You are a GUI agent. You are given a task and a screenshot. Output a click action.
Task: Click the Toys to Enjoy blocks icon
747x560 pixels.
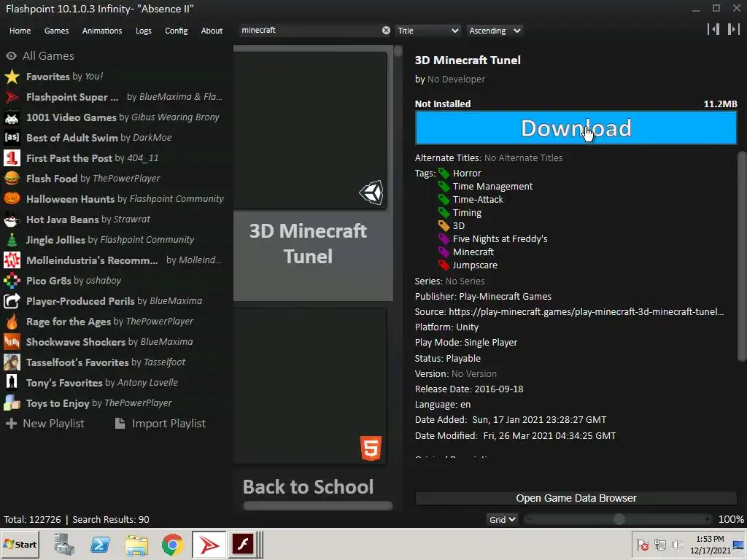click(x=12, y=403)
